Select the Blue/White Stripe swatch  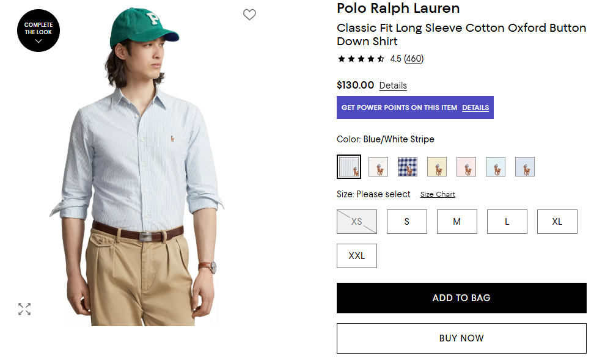click(349, 167)
